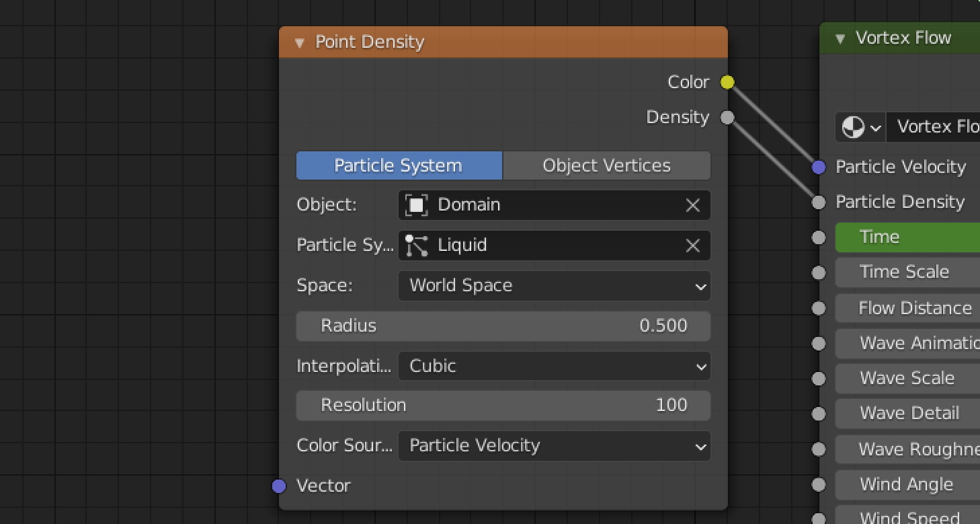This screenshot has height=524, width=980.
Task: Open the Interpolation dropdown showing Cubic
Action: tap(555, 366)
